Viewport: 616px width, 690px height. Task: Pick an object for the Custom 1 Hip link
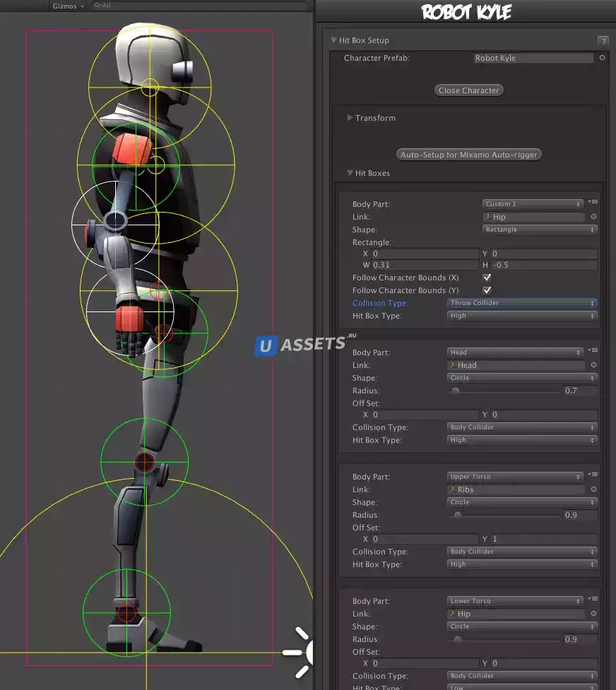(593, 217)
